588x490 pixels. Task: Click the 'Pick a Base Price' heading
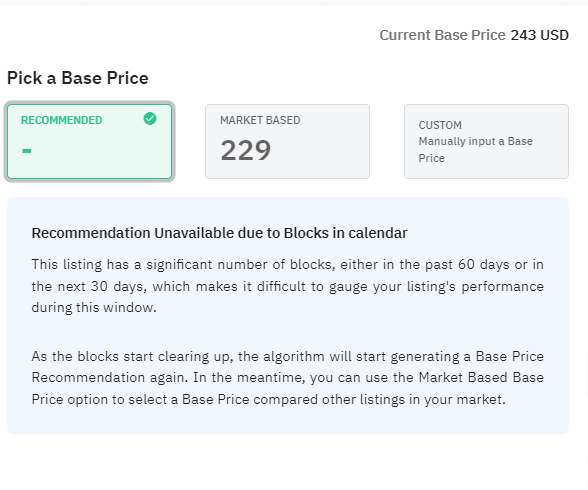[78, 78]
